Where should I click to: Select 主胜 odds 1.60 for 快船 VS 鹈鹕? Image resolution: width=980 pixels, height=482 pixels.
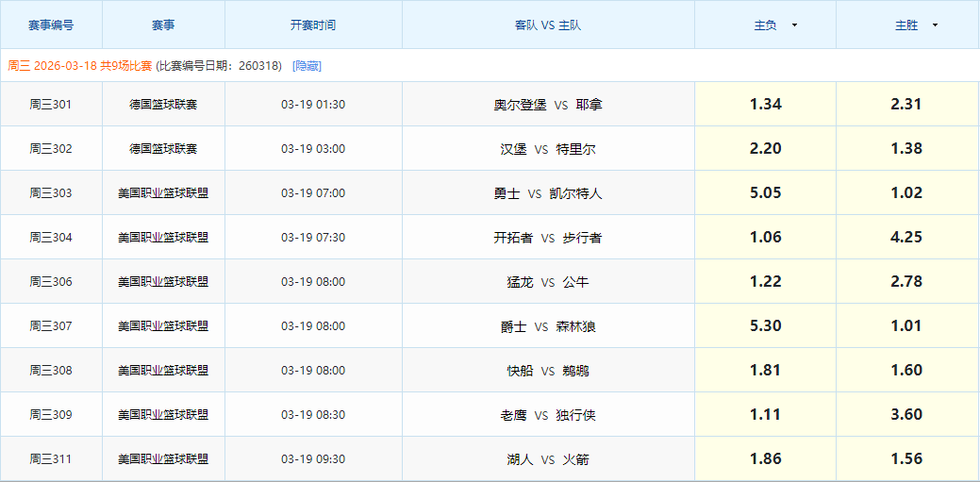(x=906, y=371)
